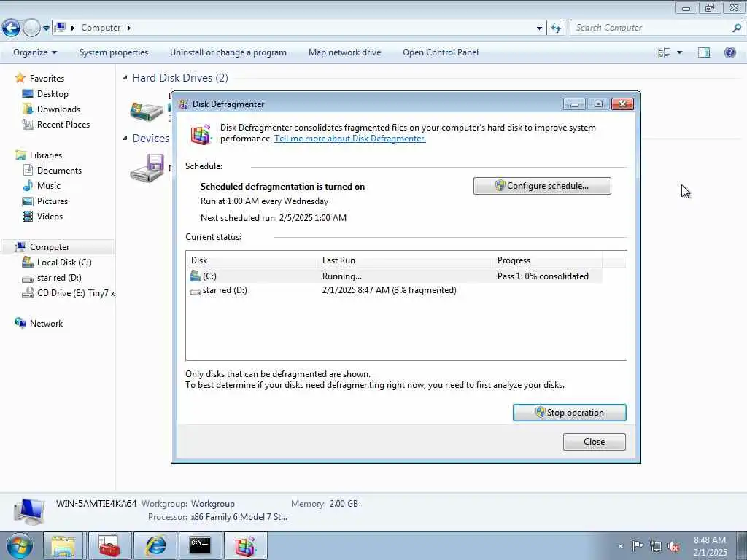Viewport: 747px width, 560px height.
Task: Click the Progress column header
Action: pyautogui.click(x=547, y=260)
